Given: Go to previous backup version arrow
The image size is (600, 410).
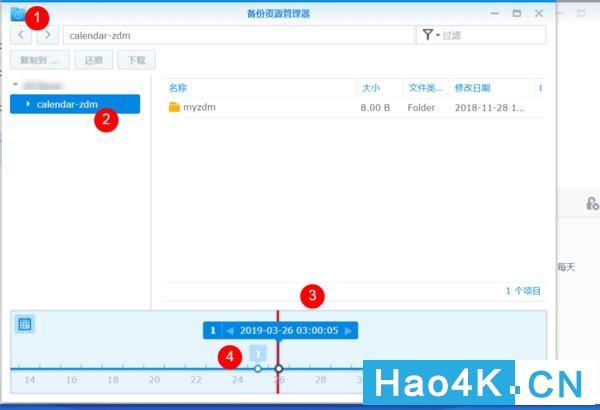Looking at the screenshot, I should [x=230, y=330].
